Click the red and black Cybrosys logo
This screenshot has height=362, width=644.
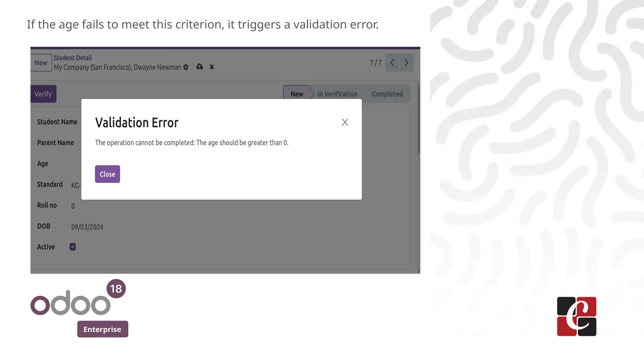(577, 316)
